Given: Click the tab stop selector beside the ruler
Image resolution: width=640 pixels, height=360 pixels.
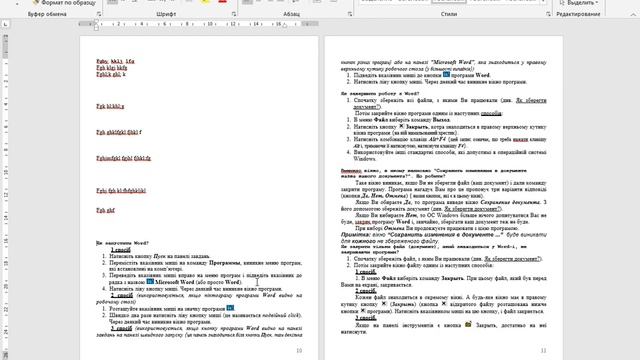Looking at the screenshot, I should (5, 24).
